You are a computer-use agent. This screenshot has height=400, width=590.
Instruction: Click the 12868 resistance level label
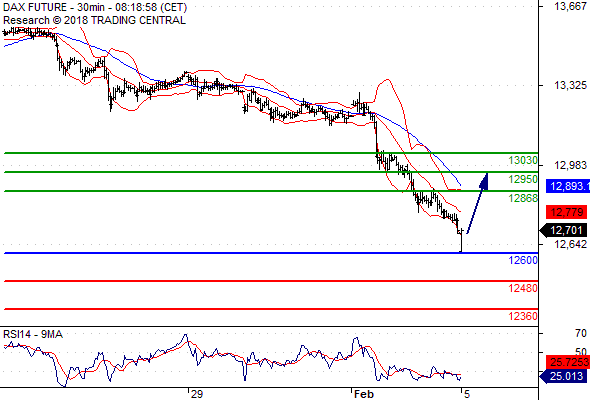[523, 198]
